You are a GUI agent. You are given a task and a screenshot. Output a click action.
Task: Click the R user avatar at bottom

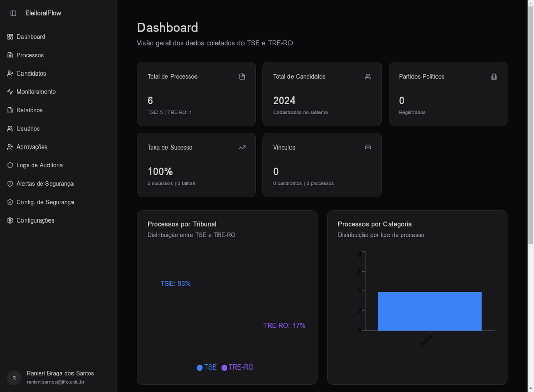click(14, 378)
